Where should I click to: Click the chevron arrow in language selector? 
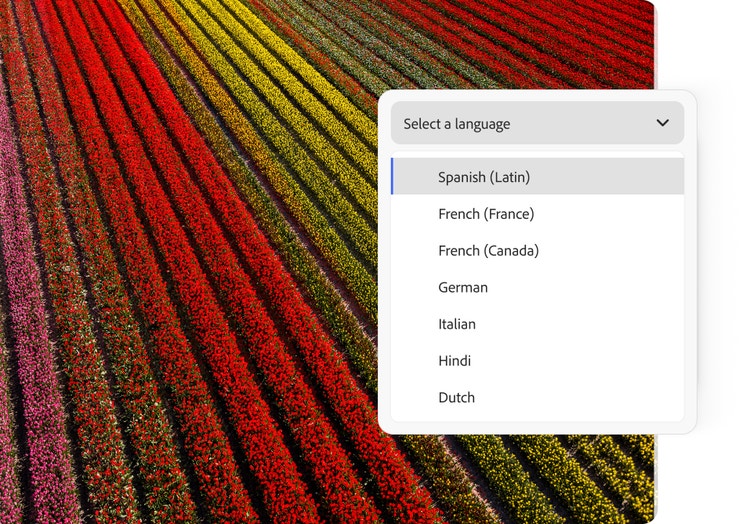[x=662, y=123]
